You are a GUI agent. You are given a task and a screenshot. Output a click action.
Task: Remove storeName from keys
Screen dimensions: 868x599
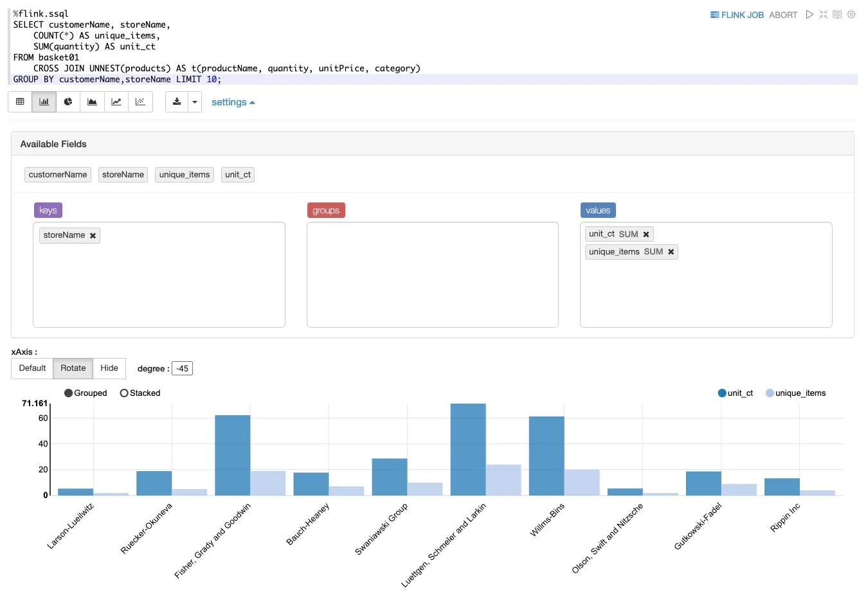tap(93, 236)
